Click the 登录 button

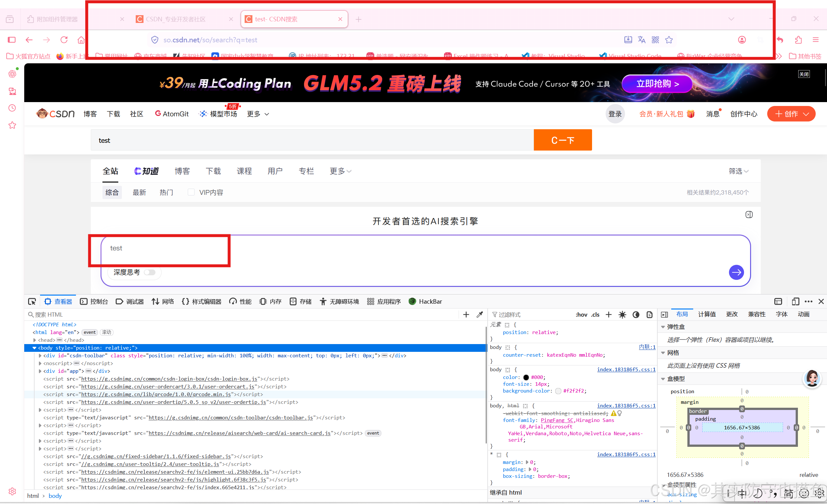pyautogui.click(x=615, y=114)
